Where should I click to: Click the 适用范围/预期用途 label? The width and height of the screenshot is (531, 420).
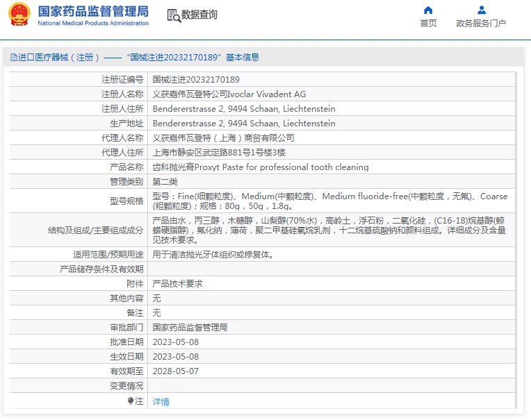point(108,254)
